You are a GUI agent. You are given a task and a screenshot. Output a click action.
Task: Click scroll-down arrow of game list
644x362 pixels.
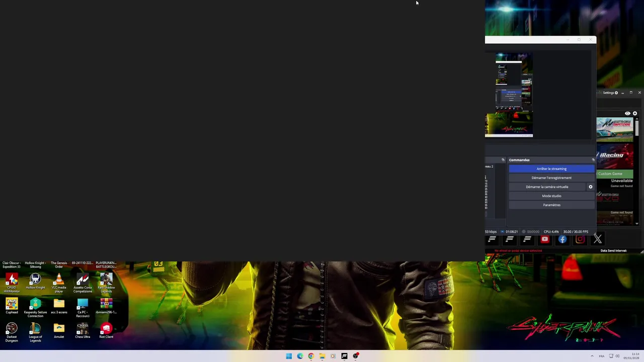pyautogui.click(x=637, y=223)
